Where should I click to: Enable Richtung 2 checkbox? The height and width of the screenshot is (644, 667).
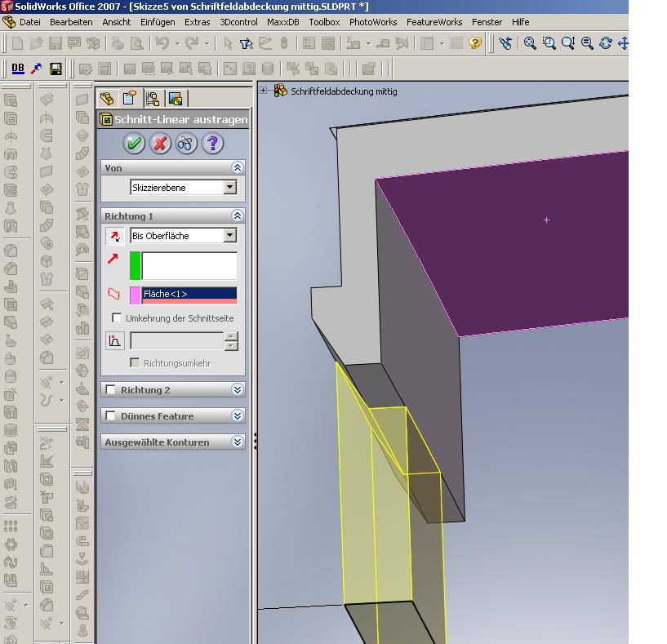tap(110, 389)
